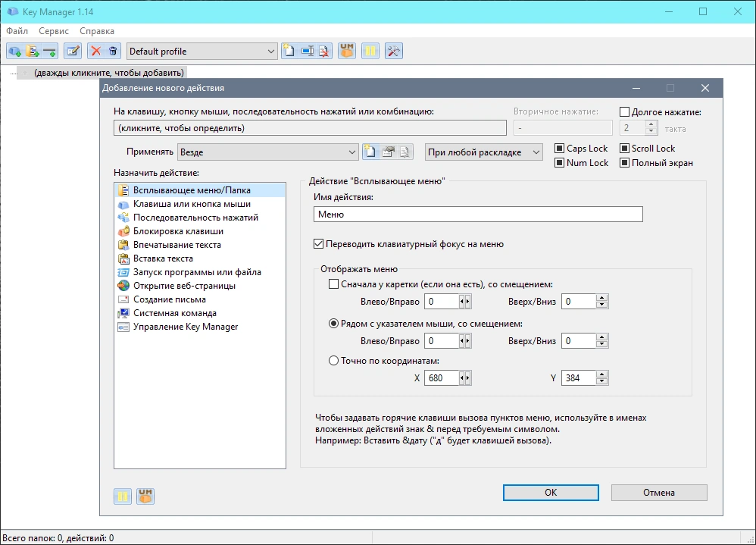Click the UM icon at dialog bottom
This screenshot has height=545, width=756.
[x=145, y=496]
